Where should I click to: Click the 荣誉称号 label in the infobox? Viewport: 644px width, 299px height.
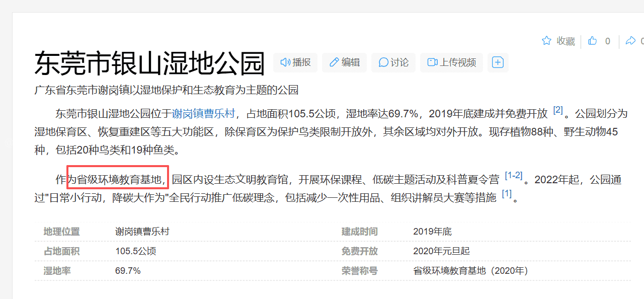pyautogui.click(x=359, y=271)
